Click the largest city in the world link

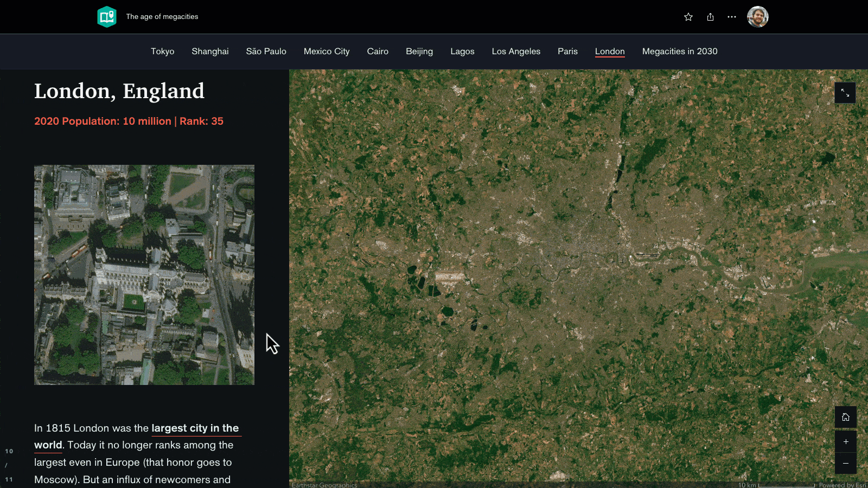point(196,428)
